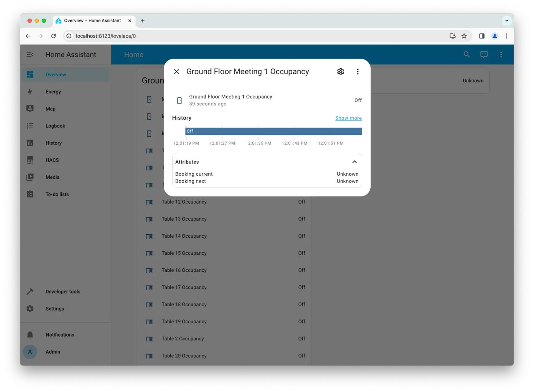Click the History chart sidebar icon
This screenshot has width=534, height=392.
point(30,143)
